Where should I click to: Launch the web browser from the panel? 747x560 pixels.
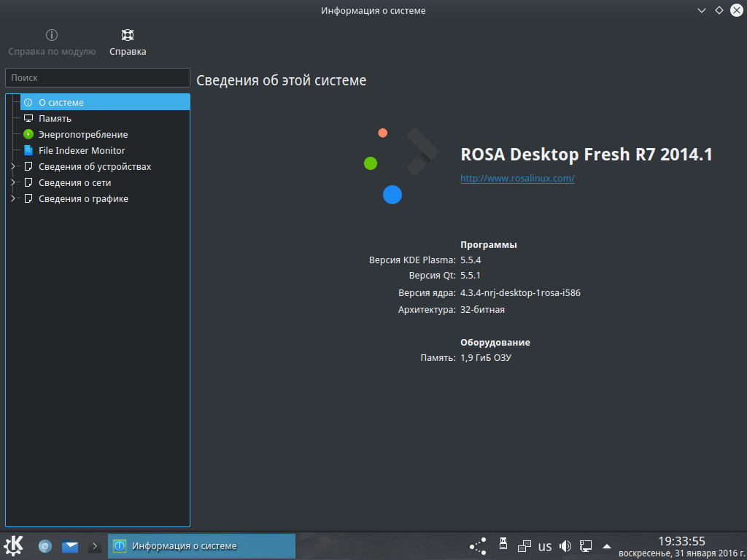click(x=45, y=545)
